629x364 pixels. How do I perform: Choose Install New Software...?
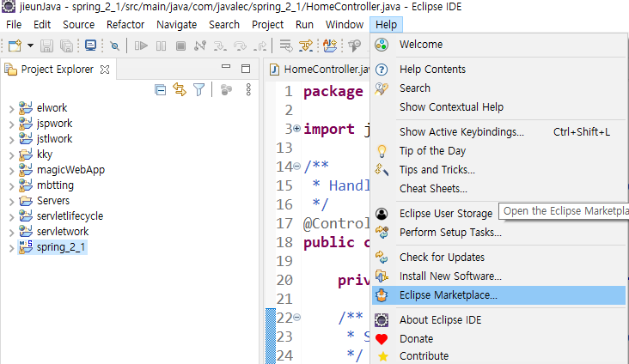coord(498,276)
